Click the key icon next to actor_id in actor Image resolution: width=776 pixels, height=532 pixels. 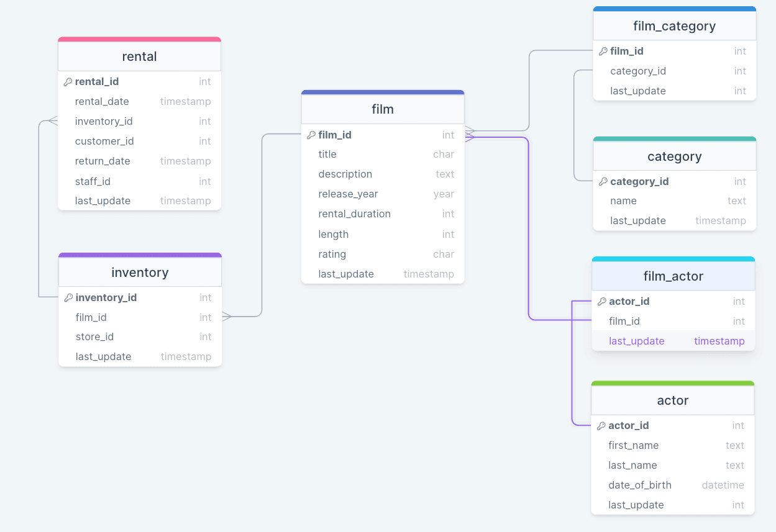601,425
